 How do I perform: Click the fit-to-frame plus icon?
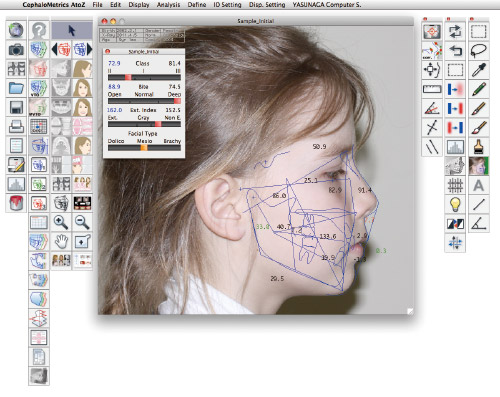click(x=82, y=241)
